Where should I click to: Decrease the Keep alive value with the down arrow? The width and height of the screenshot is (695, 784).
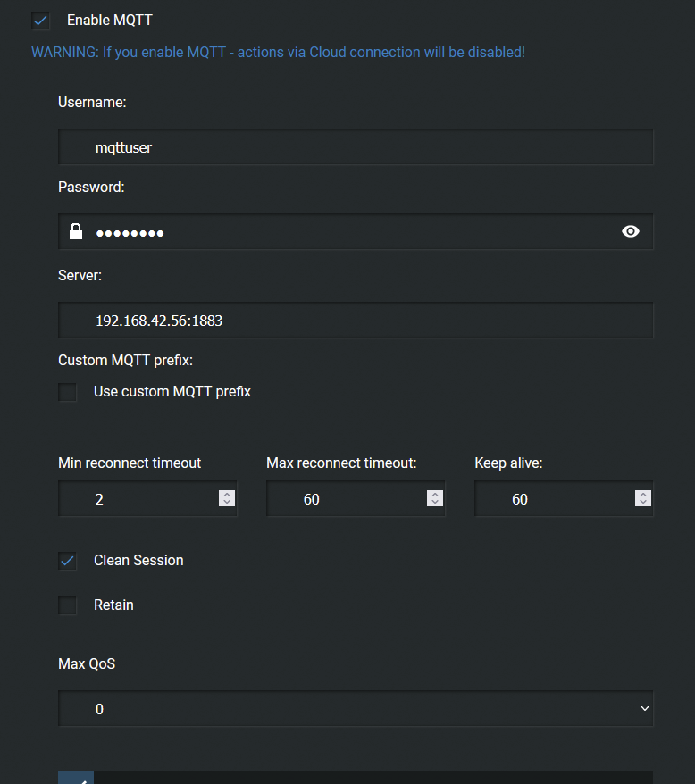point(643,502)
